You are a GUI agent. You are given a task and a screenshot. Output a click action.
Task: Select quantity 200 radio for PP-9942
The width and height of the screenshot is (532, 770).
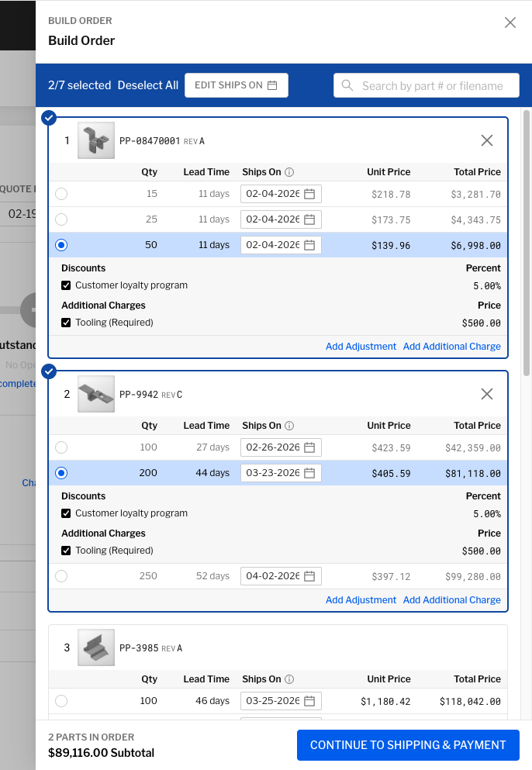pyautogui.click(x=61, y=473)
